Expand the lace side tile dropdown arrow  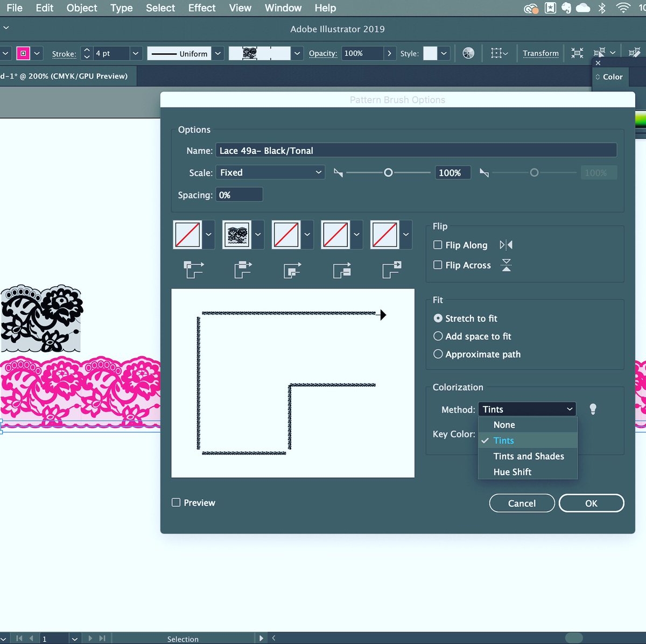click(x=258, y=235)
